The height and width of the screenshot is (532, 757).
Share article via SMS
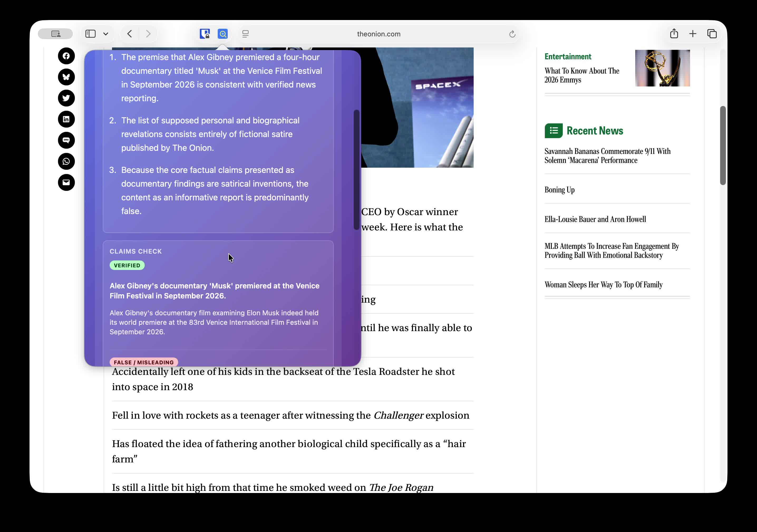pyautogui.click(x=66, y=141)
